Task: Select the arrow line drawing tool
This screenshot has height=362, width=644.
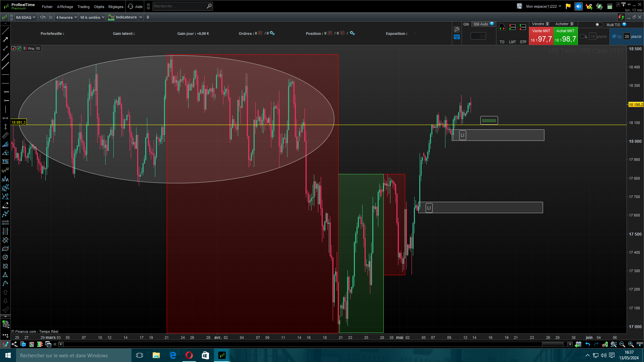Action: pyautogui.click(x=5, y=40)
